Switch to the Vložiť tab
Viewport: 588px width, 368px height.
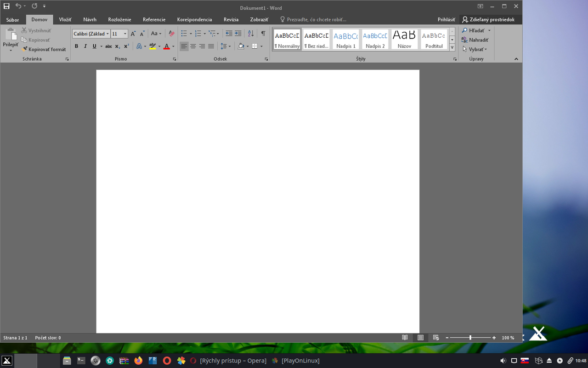(x=65, y=20)
